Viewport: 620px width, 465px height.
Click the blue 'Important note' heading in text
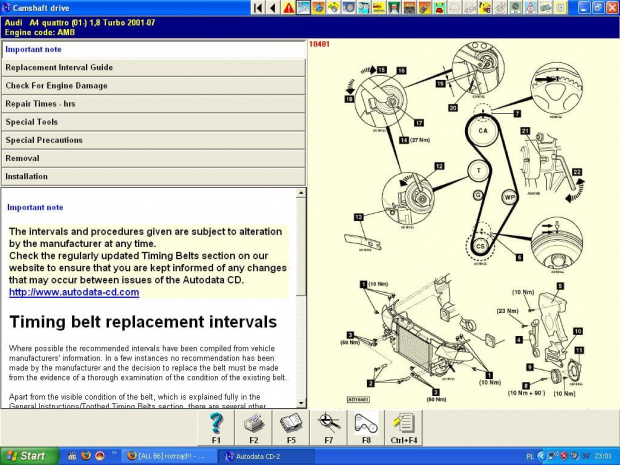coord(35,208)
